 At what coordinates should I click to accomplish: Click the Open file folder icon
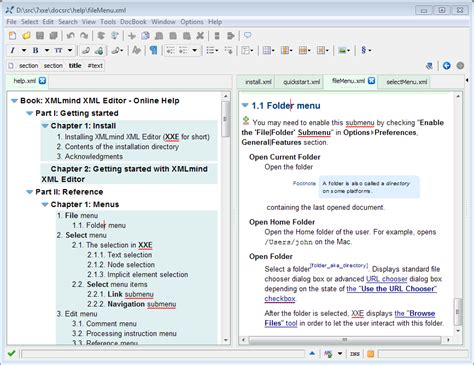26,35
